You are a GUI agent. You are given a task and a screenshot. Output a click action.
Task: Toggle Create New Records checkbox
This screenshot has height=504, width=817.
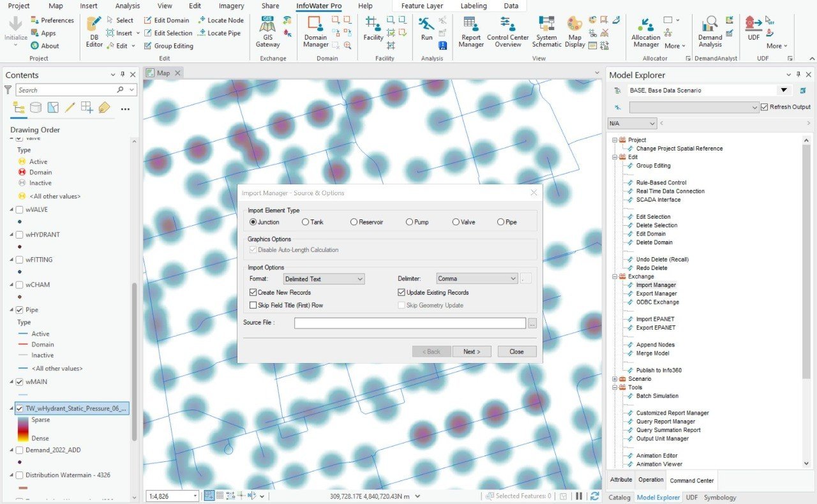253,292
